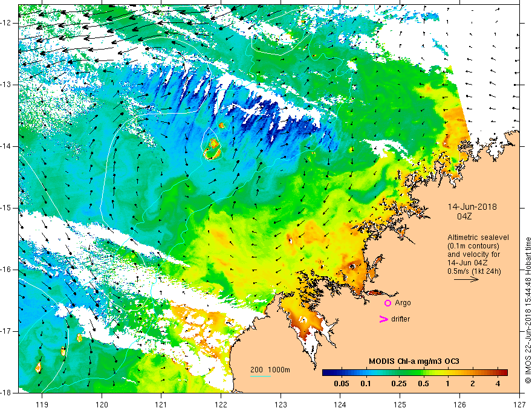
Task: Click colorbar tick label "0.5"
Action: (423, 384)
